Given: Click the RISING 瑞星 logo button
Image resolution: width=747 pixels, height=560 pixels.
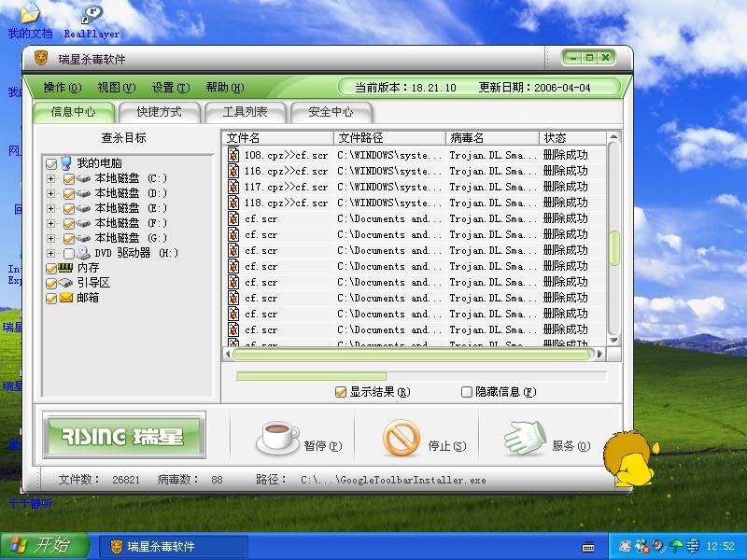Looking at the screenshot, I should [124, 436].
